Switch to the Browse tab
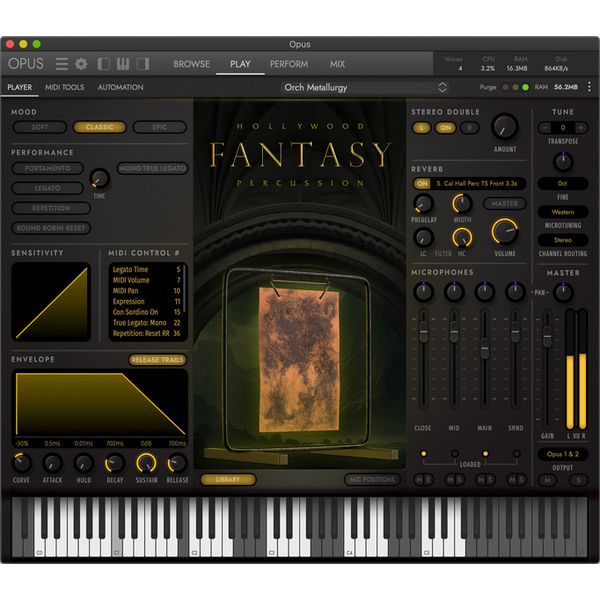This screenshot has height=600, width=600. click(191, 64)
